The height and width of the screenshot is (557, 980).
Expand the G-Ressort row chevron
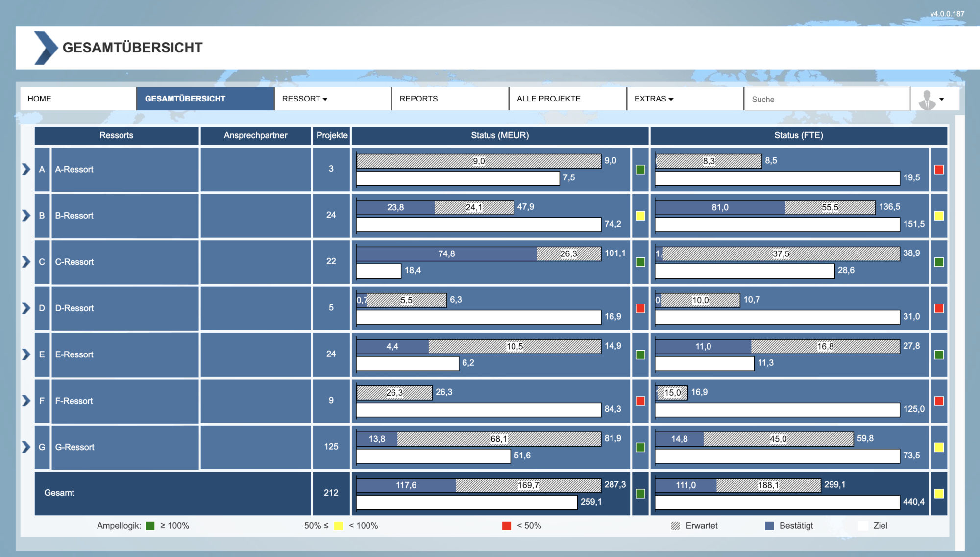[26, 447]
